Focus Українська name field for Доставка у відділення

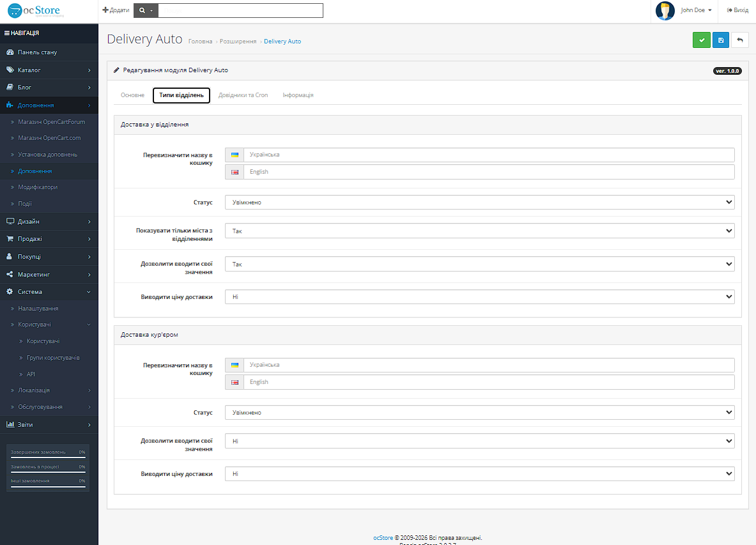tap(489, 155)
